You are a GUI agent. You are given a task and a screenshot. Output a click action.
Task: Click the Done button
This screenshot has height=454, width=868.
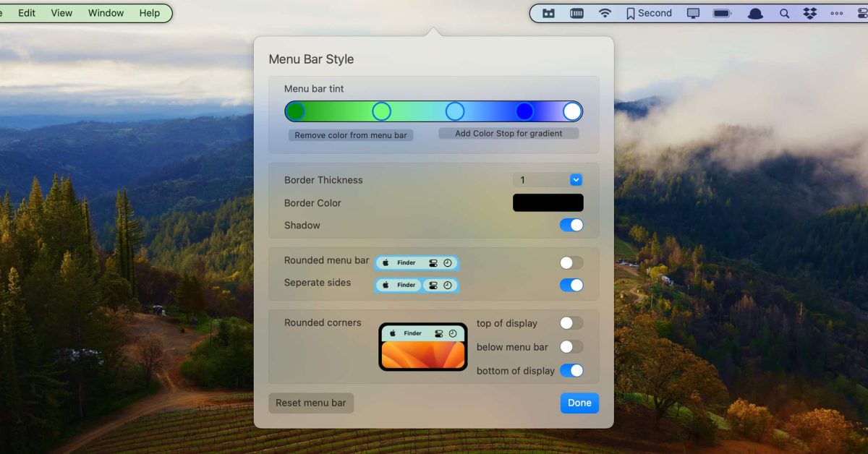[x=579, y=403]
